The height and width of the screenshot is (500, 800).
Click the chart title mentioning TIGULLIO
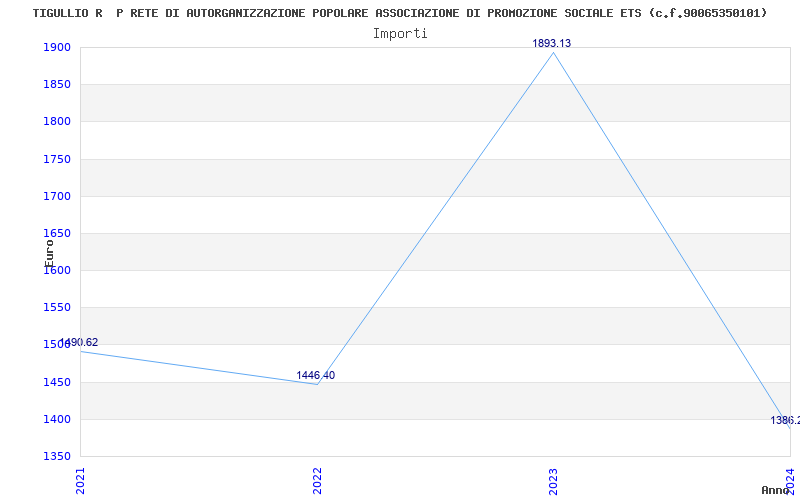pyautogui.click(x=400, y=13)
